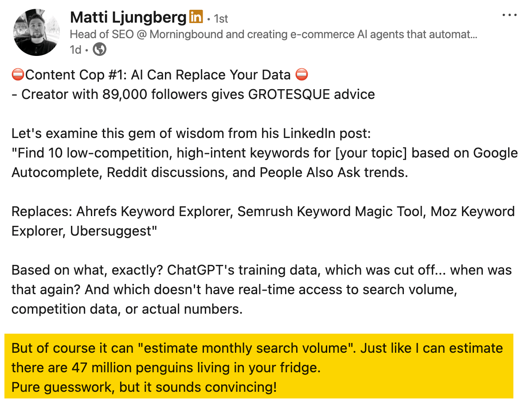This screenshot has width=532, height=402.
Task: Click the no-entry emoji at the headline start
Action: (17, 75)
